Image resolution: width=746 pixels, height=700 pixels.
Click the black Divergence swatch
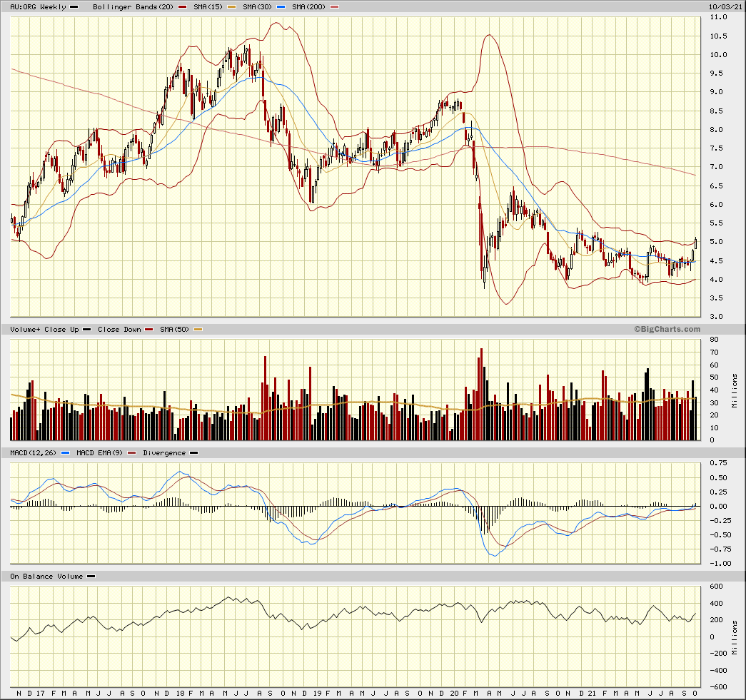point(193,452)
